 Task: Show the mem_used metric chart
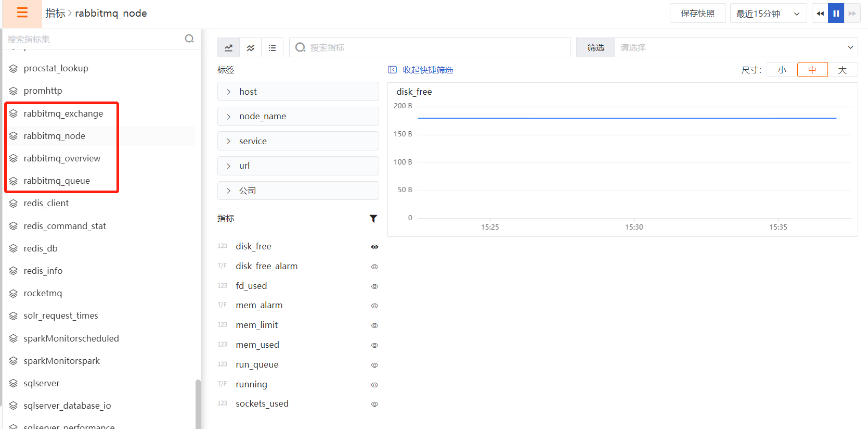374,345
